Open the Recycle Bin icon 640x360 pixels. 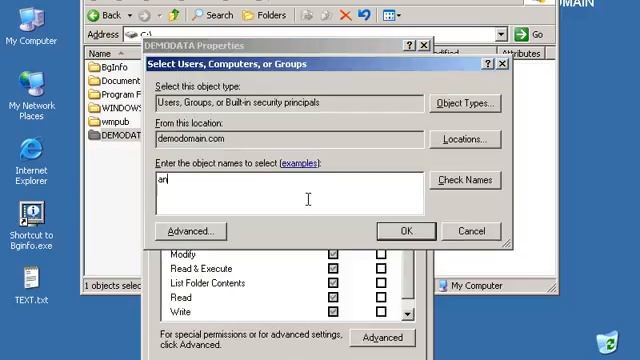pos(607,342)
